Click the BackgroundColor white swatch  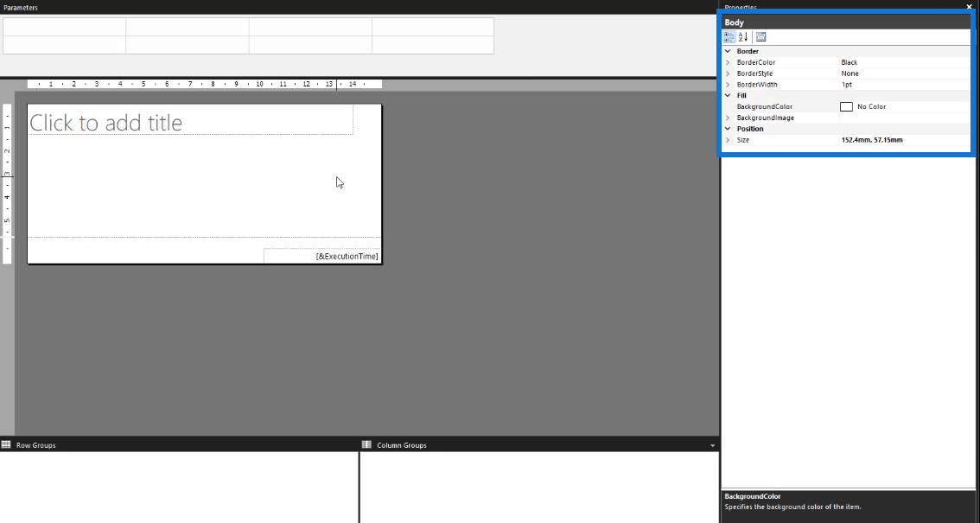pos(846,107)
